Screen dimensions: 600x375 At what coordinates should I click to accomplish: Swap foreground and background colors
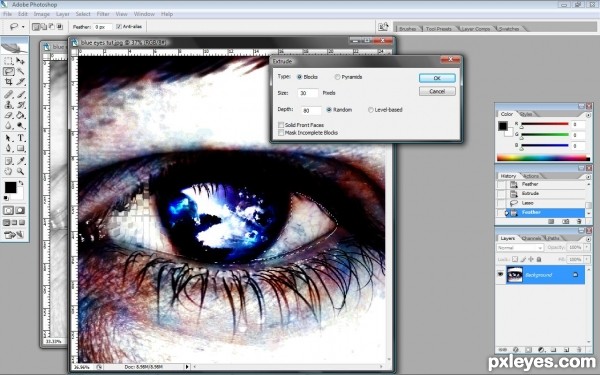(x=21, y=183)
